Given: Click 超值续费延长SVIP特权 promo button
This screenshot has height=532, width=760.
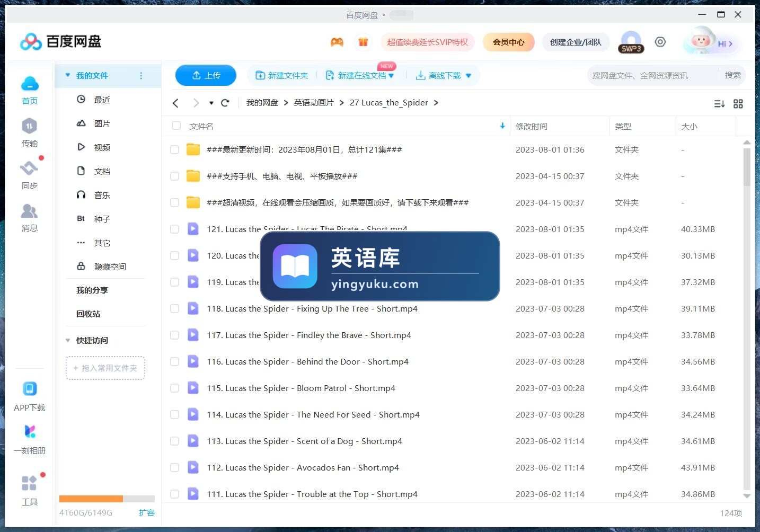Looking at the screenshot, I should (x=428, y=42).
